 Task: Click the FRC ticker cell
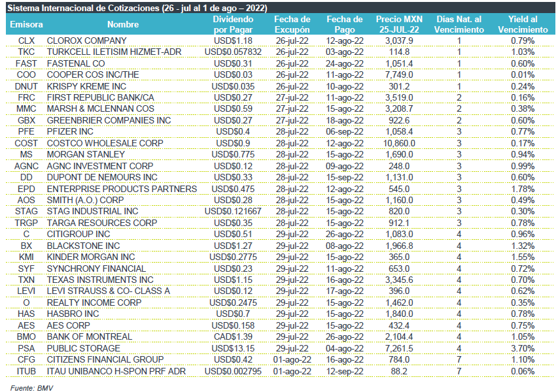point(26,98)
